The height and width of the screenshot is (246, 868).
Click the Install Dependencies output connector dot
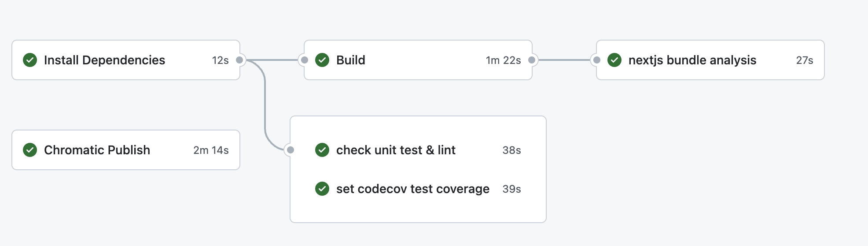pos(239,60)
